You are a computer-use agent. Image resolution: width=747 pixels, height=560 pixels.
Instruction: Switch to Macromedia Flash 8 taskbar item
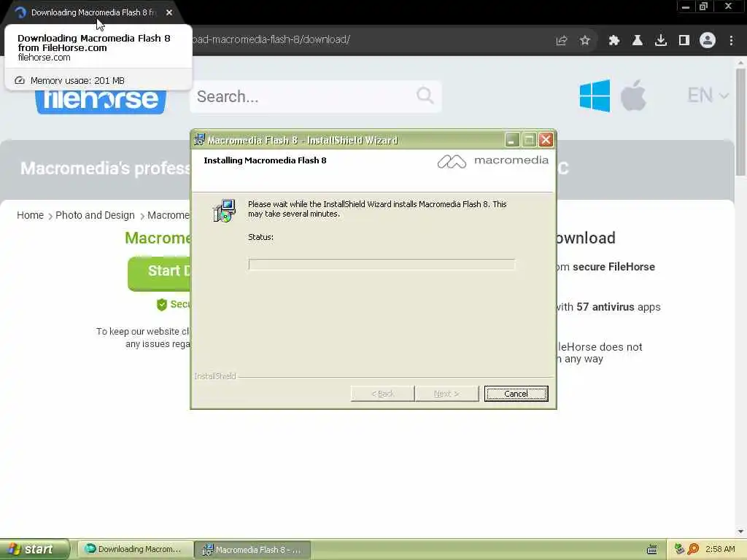point(253,550)
